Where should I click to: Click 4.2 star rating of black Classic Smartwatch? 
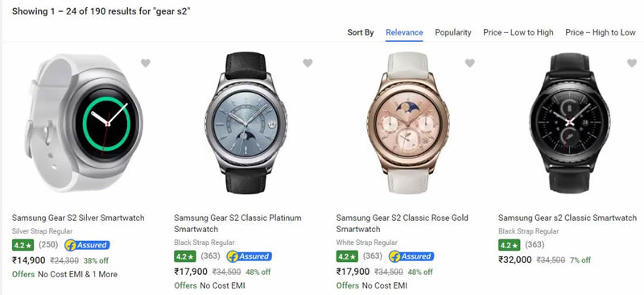[x=510, y=245]
